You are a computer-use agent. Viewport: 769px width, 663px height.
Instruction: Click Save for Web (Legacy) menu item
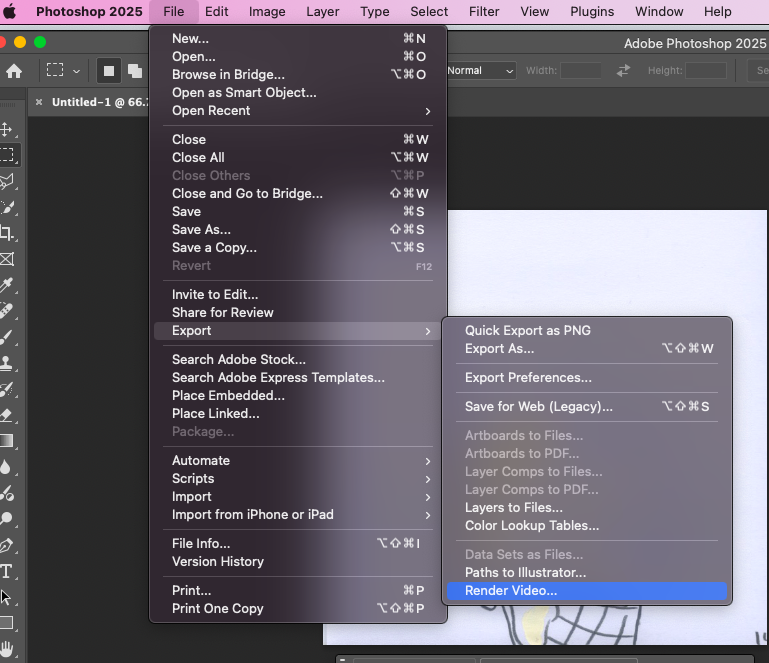538,406
